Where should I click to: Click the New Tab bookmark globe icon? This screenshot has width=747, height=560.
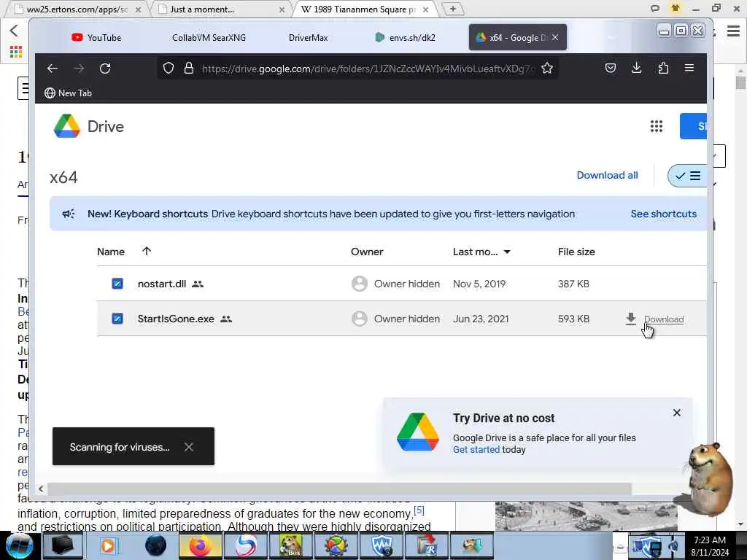(x=50, y=93)
